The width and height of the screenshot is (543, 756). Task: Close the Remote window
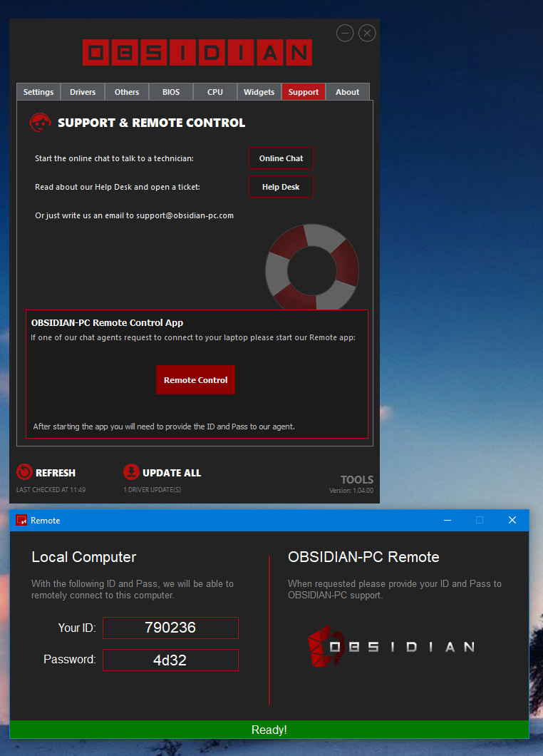click(512, 520)
